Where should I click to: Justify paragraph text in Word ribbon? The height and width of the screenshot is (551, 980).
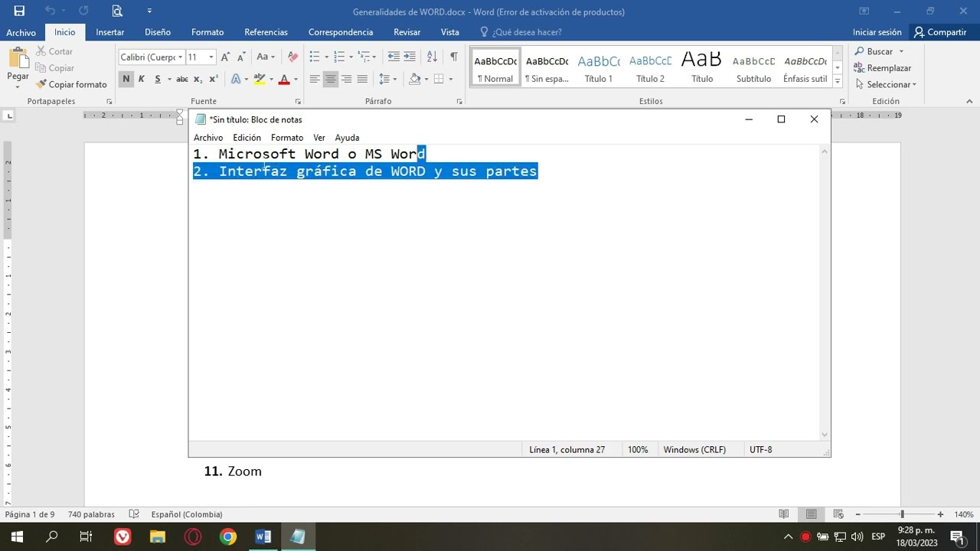coord(362,79)
